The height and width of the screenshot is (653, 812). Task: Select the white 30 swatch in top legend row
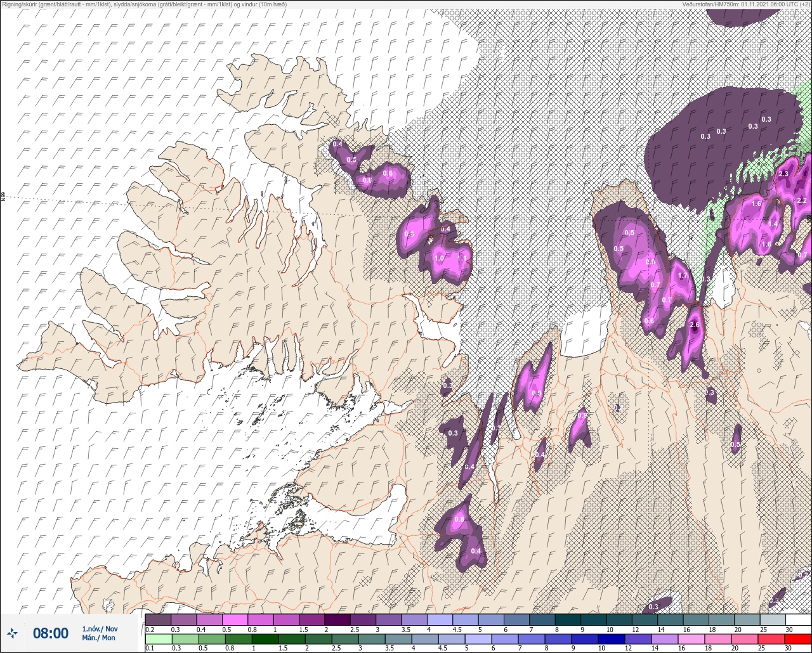pos(798,619)
